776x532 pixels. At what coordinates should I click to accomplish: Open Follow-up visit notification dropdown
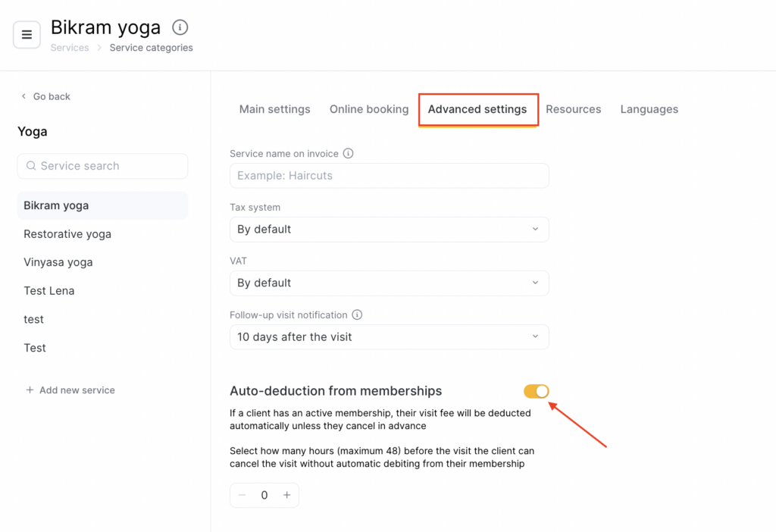tap(389, 336)
